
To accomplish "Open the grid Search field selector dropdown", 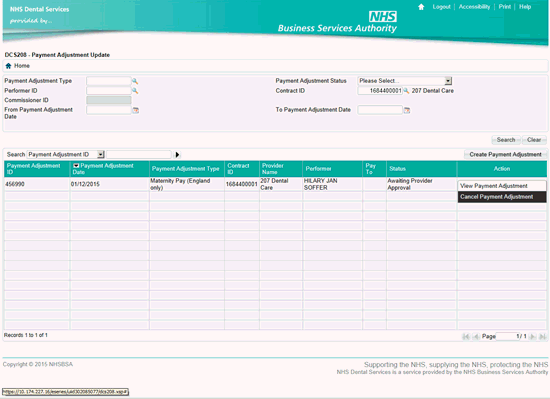I will 101,155.
